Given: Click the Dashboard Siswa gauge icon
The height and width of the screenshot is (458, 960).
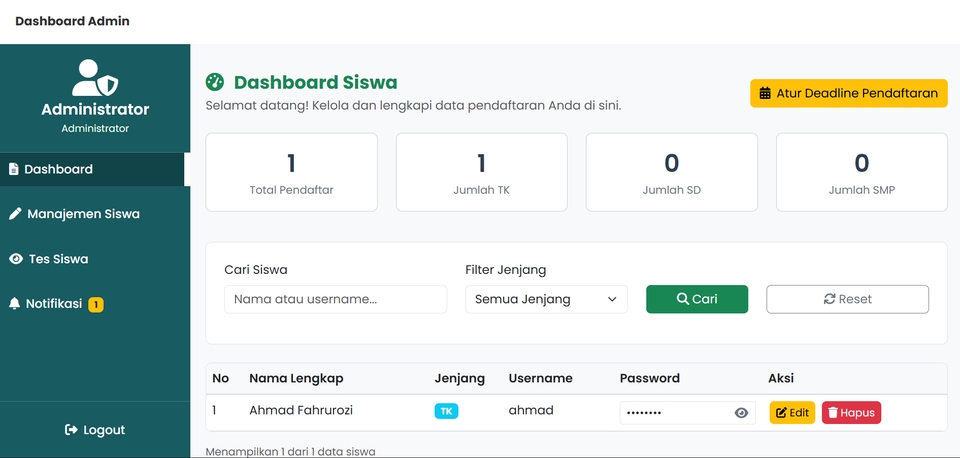Looking at the screenshot, I should coord(215,82).
